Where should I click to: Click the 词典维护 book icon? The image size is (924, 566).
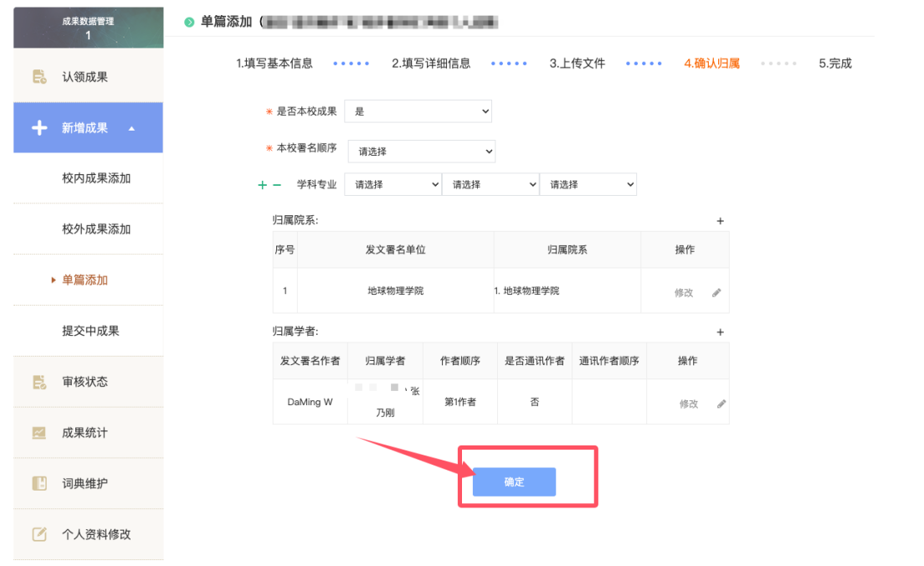(39, 483)
